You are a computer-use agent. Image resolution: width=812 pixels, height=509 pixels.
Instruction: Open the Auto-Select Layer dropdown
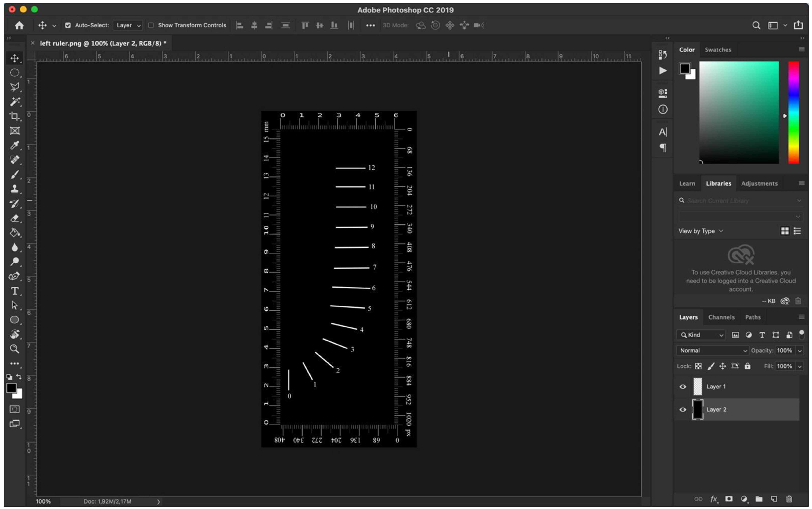(128, 25)
